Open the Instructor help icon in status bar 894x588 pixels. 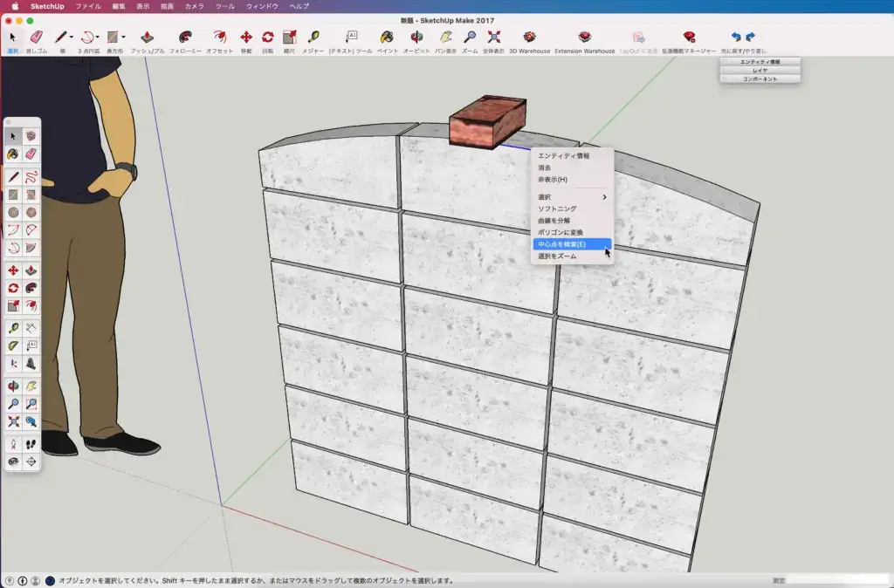pos(50,581)
